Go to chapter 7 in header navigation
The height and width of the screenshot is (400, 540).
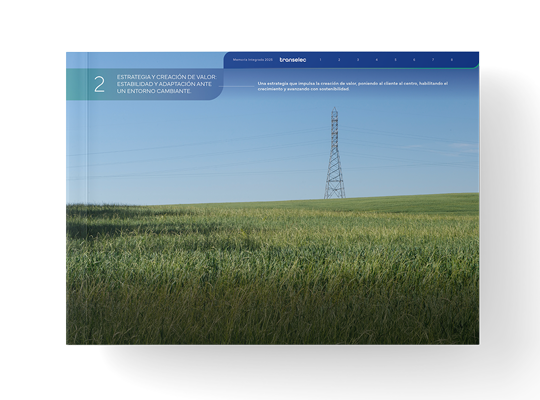click(x=433, y=60)
